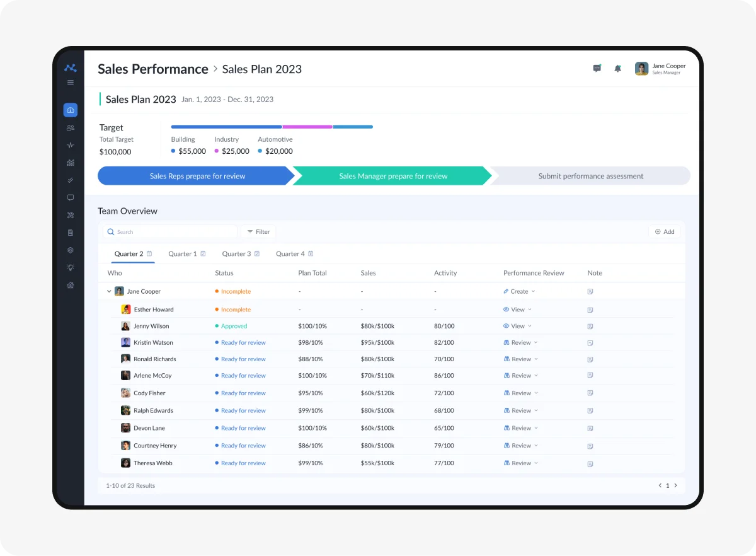Expand the Create dropdown for Jane Cooper
Screen dimensions: 756x556
(519, 292)
